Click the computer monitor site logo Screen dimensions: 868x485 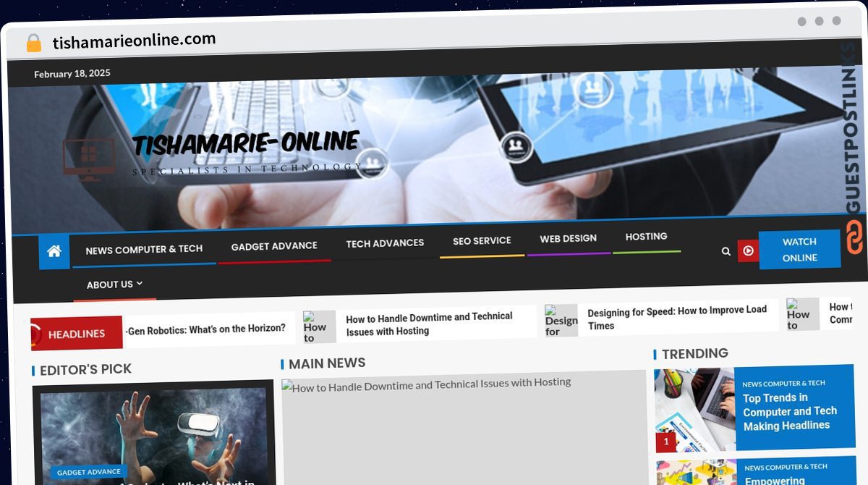tap(88, 159)
